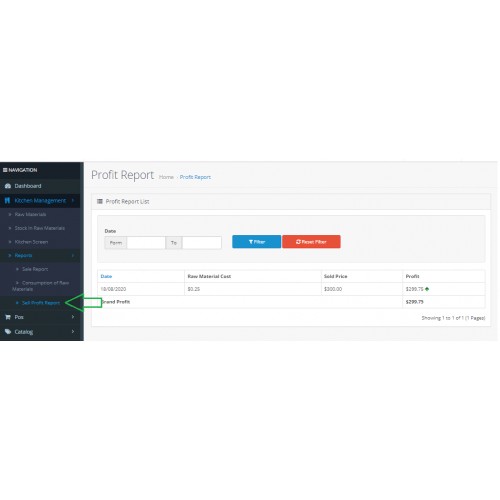Click the red Reset Filter button
The width and height of the screenshot is (500, 500).
[x=311, y=242]
